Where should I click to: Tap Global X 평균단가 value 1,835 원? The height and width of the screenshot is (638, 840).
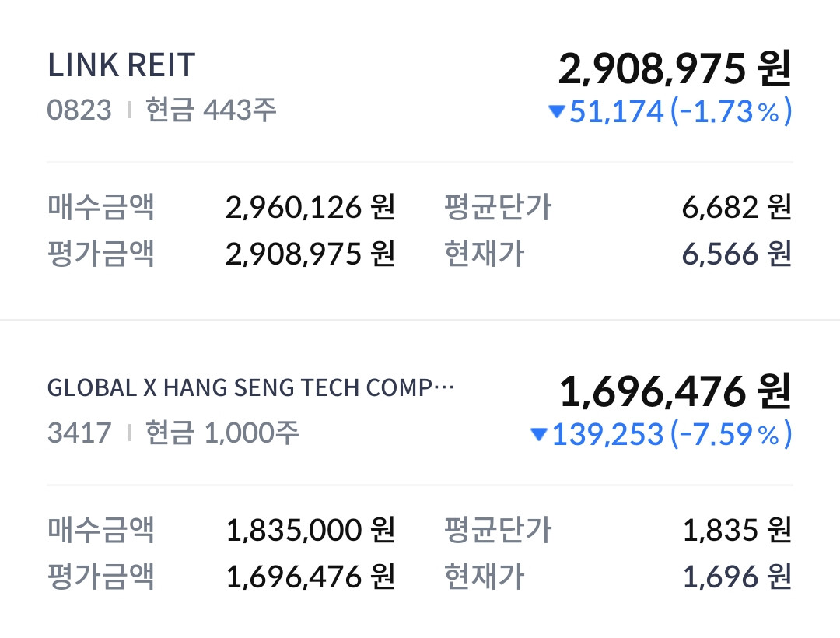point(737,531)
